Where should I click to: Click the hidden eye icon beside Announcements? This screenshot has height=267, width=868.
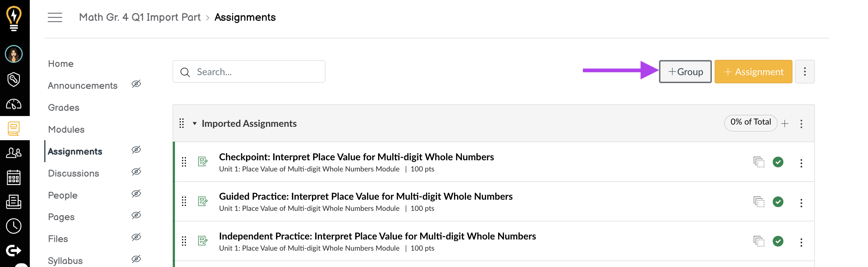point(136,84)
